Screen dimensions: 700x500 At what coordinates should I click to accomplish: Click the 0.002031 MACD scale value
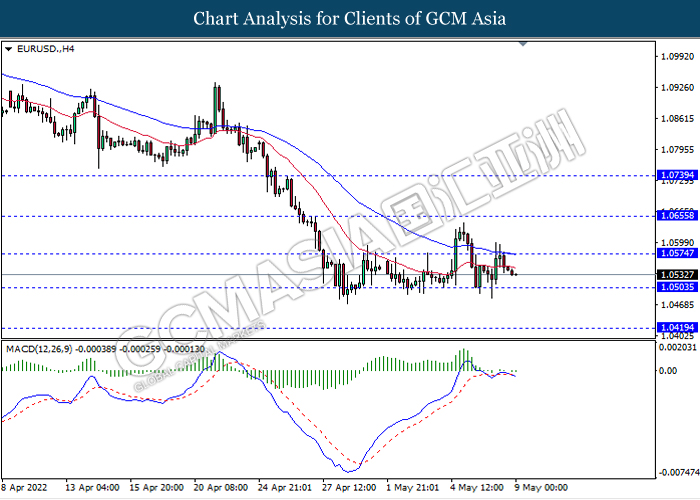[x=677, y=347]
